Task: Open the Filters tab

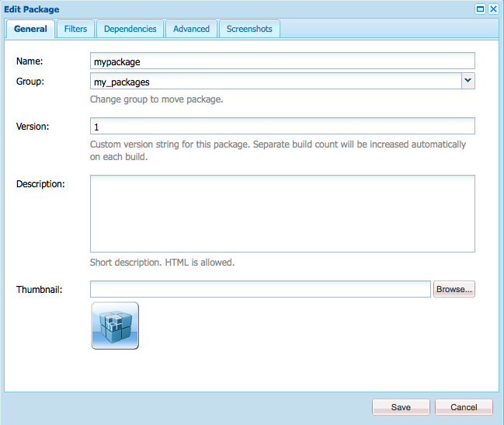Action: (75, 29)
